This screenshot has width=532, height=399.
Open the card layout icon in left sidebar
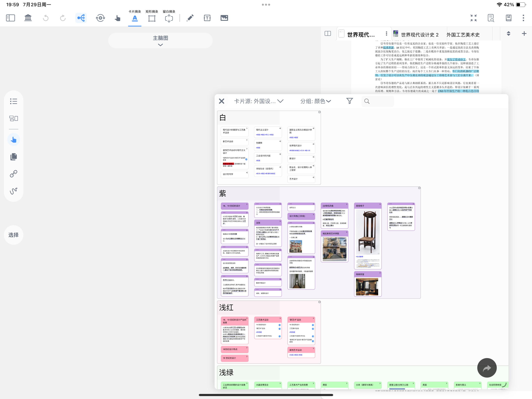[x=14, y=118]
